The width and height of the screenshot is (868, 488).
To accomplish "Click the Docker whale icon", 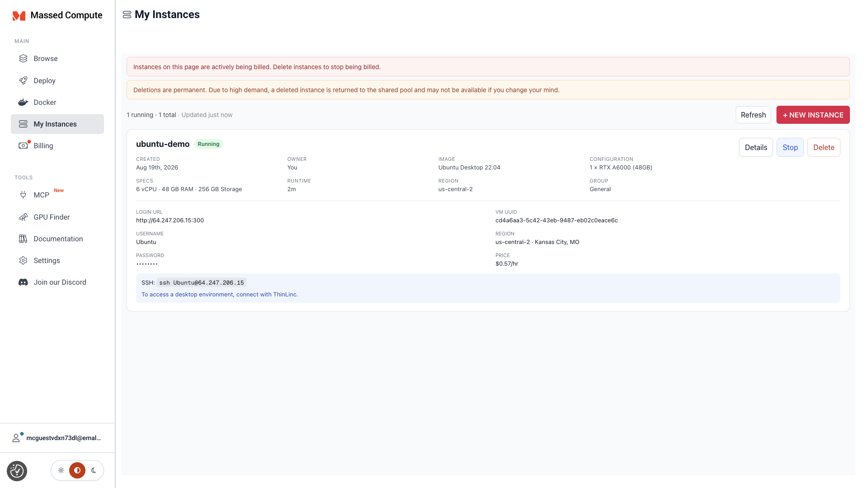I will (x=23, y=102).
